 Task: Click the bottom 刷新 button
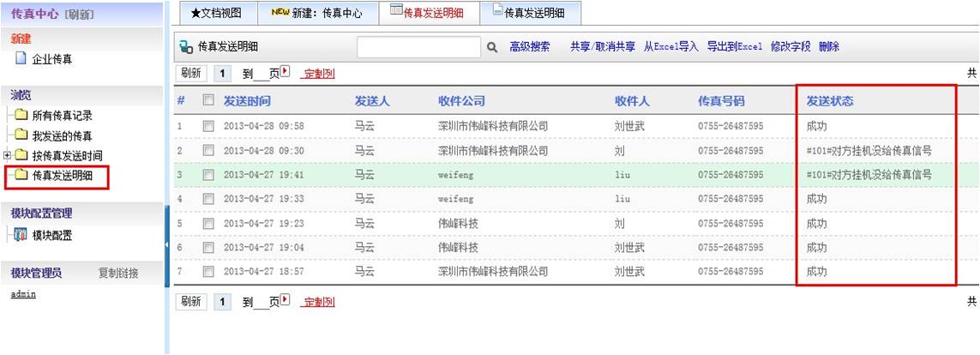point(191,301)
